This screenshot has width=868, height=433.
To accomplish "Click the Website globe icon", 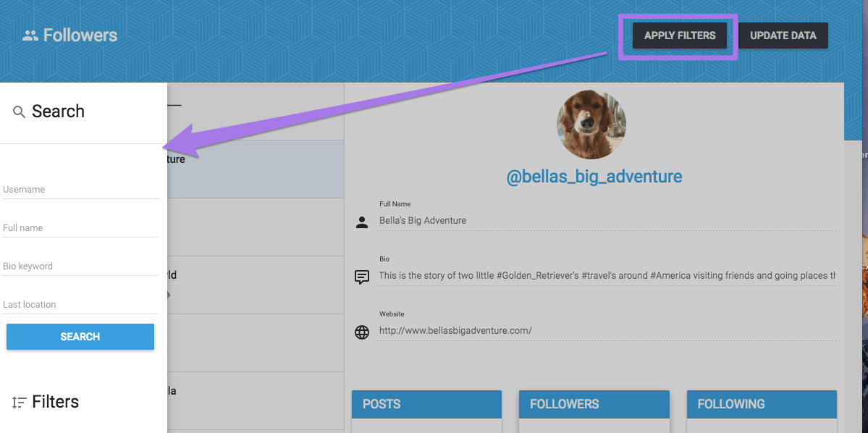I will point(362,332).
